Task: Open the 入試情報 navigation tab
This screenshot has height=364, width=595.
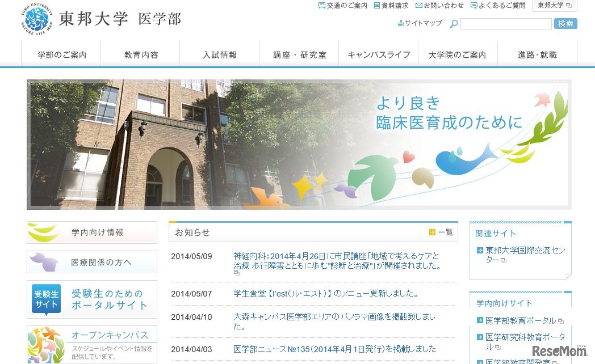Action: coord(220,54)
